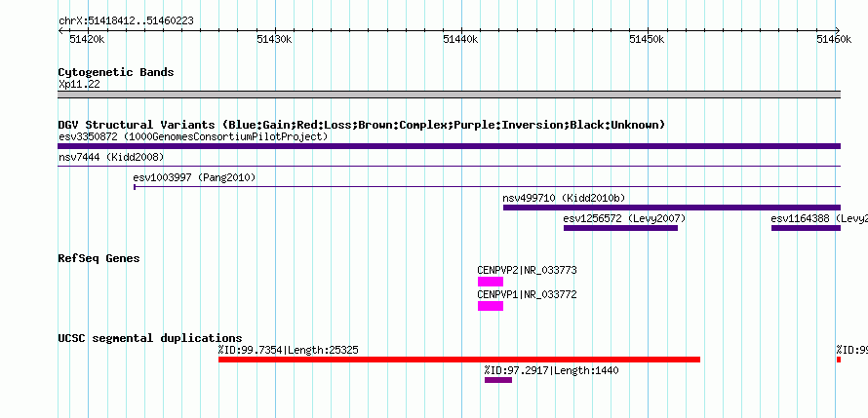
Task: Click the esv3350872 (1000GenomesConsortiumPilotProject) label
Action: click(193, 136)
